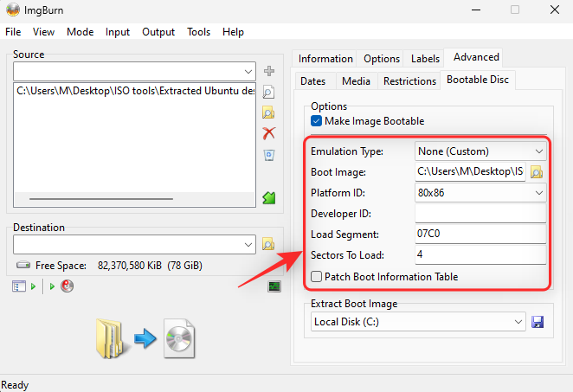The height and width of the screenshot is (392, 573).
Task: Open the Tools menu
Action: 198,32
